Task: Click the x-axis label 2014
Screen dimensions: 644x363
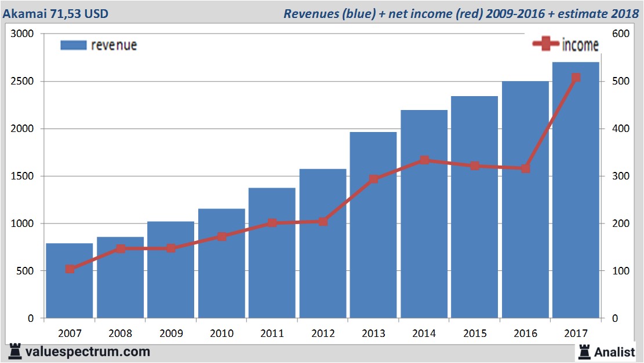Action: coord(424,333)
